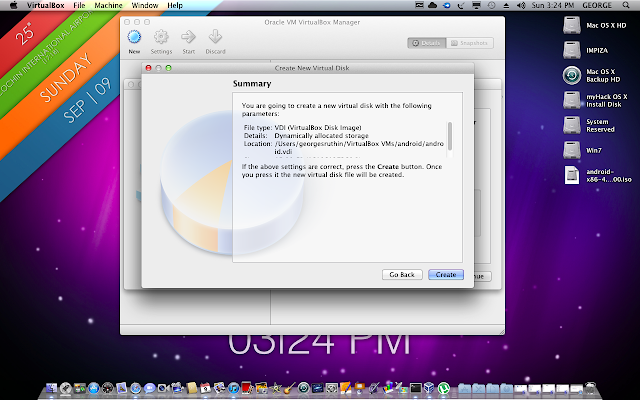Open the Apple menu
The height and width of the screenshot is (400, 640).
pyautogui.click(x=13, y=5)
